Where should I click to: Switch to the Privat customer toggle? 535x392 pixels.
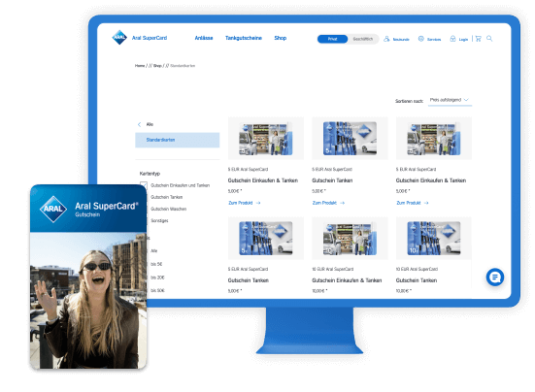pos(332,39)
